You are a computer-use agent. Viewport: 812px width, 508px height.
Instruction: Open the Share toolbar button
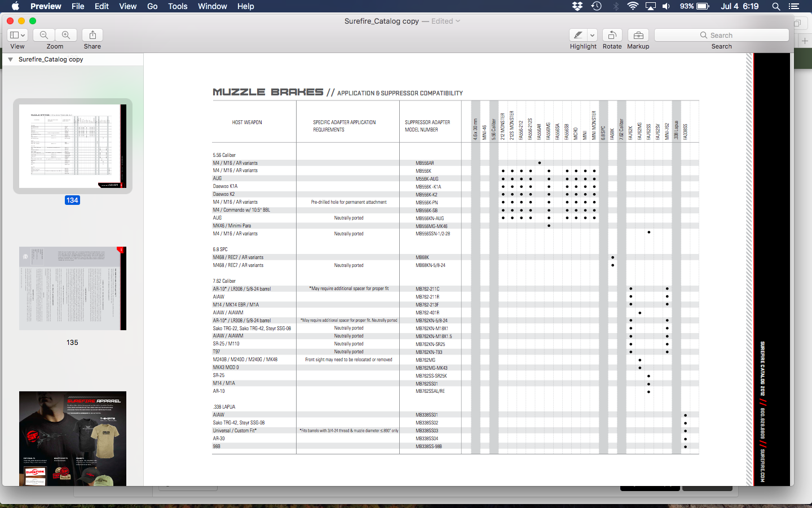(92, 35)
